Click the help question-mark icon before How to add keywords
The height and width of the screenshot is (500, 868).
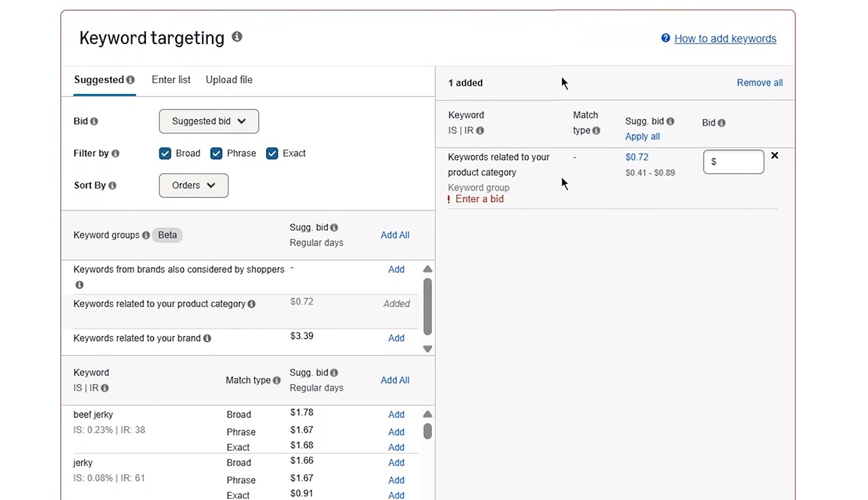pyautogui.click(x=665, y=38)
